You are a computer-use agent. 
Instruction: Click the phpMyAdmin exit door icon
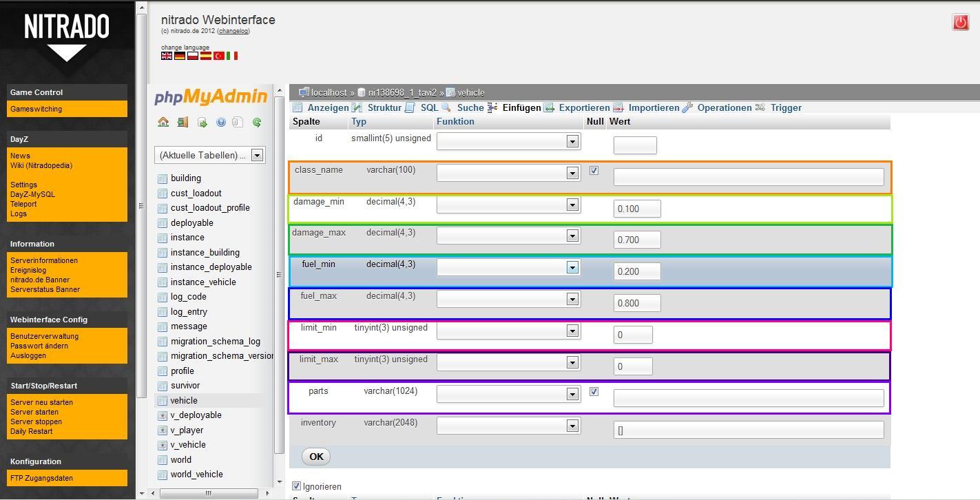tap(183, 122)
